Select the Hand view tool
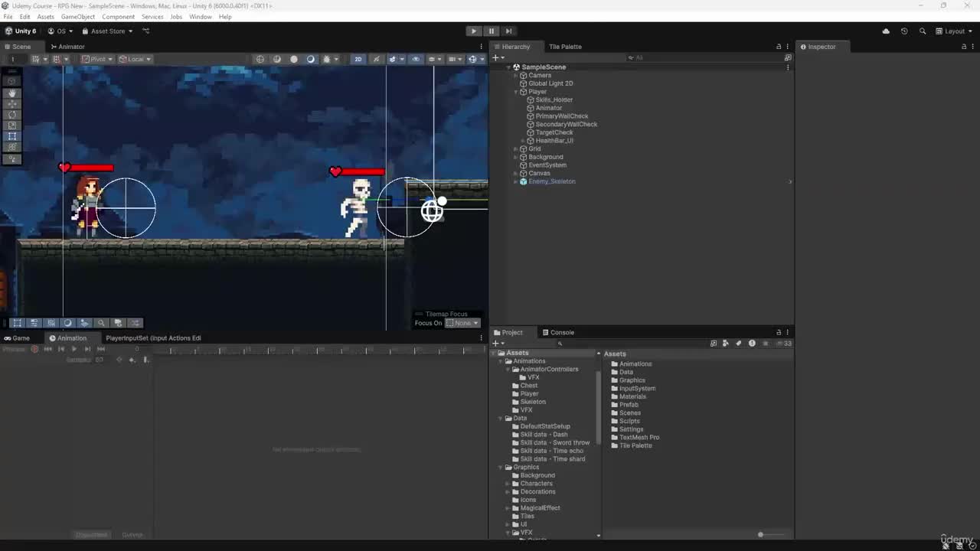This screenshot has width=980, height=551. click(12, 93)
